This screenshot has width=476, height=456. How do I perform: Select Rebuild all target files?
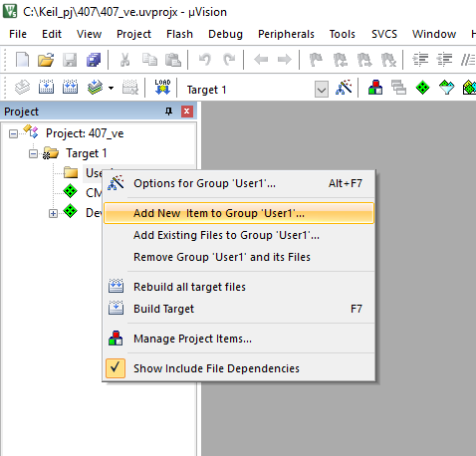[239, 287]
